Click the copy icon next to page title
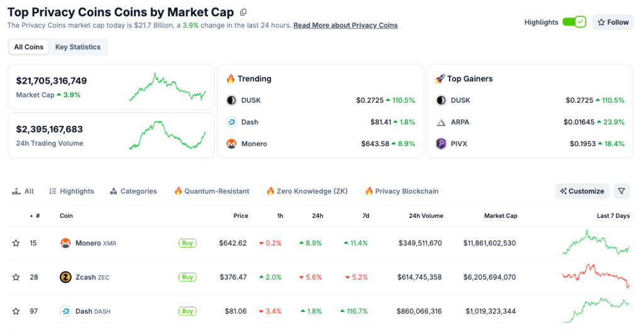 click(x=244, y=12)
